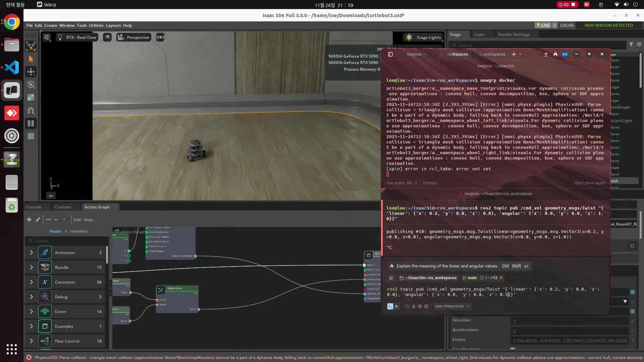
Task: Activate the Rotate gizmo tool
Action: 31,84
